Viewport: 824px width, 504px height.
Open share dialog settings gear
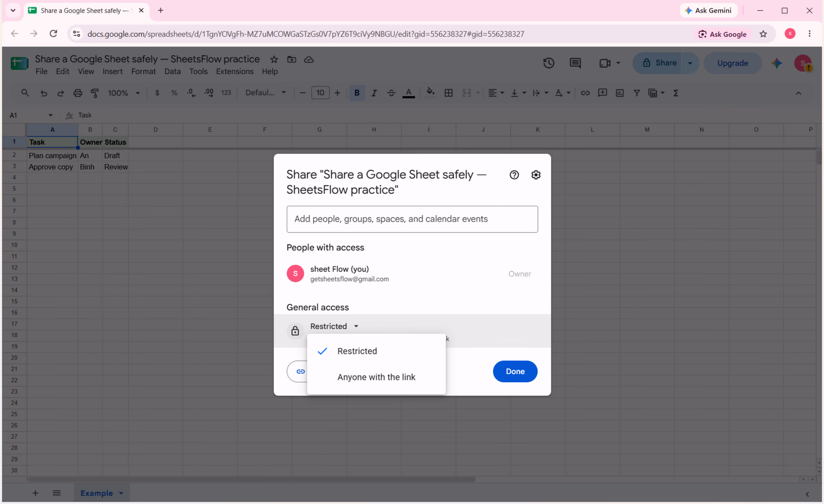coord(536,175)
